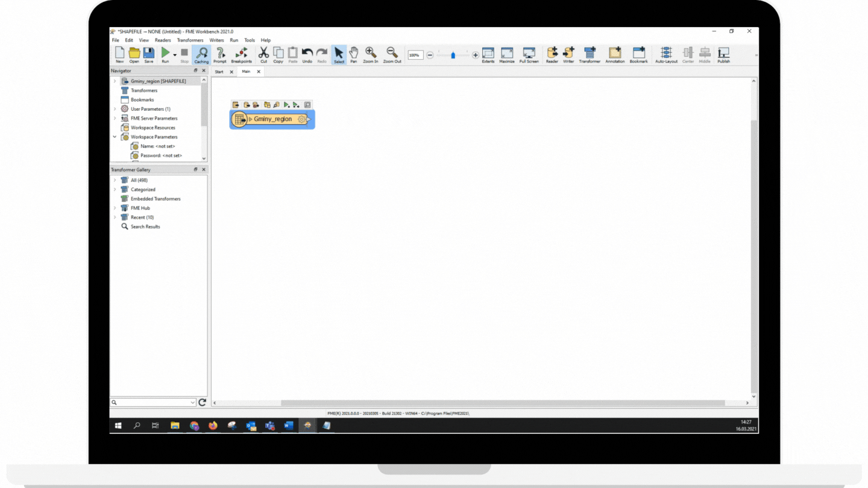The image size is (868, 488).
Task: Select Embedded Transformers in the gallery
Action: point(156,199)
